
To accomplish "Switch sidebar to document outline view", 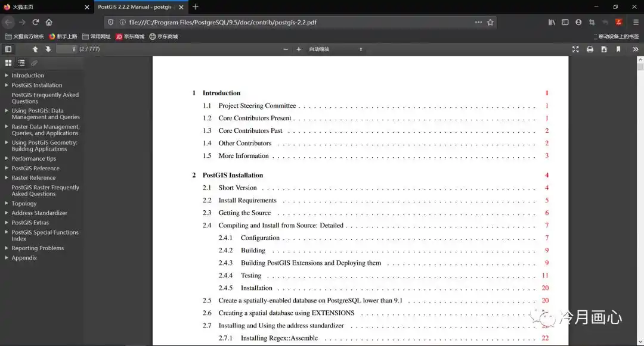I will (x=21, y=63).
